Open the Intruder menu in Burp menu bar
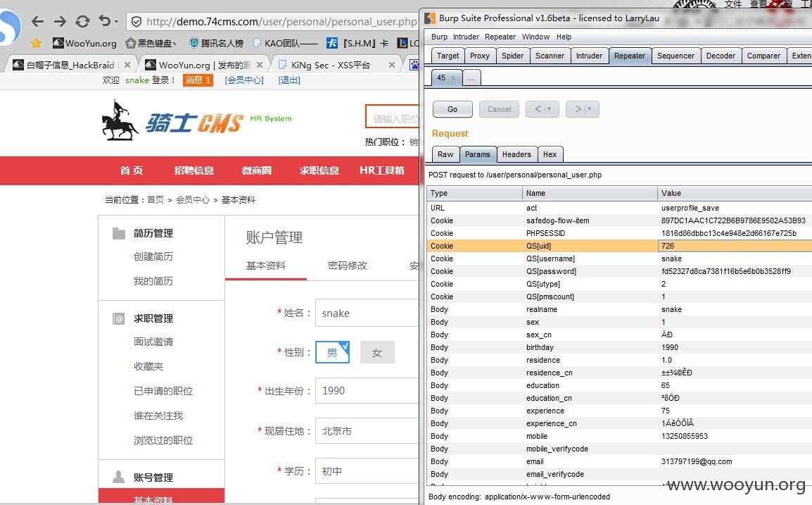Image resolution: width=812 pixels, height=505 pixels. coord(466,37)
